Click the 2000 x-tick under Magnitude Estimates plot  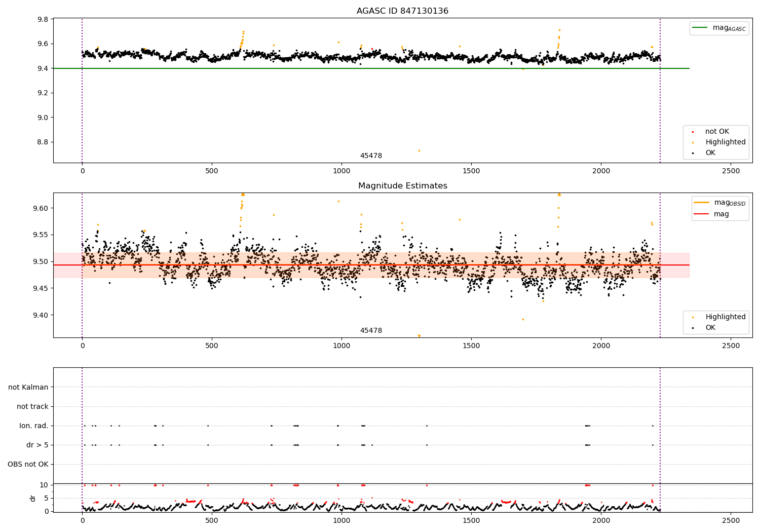601,346
